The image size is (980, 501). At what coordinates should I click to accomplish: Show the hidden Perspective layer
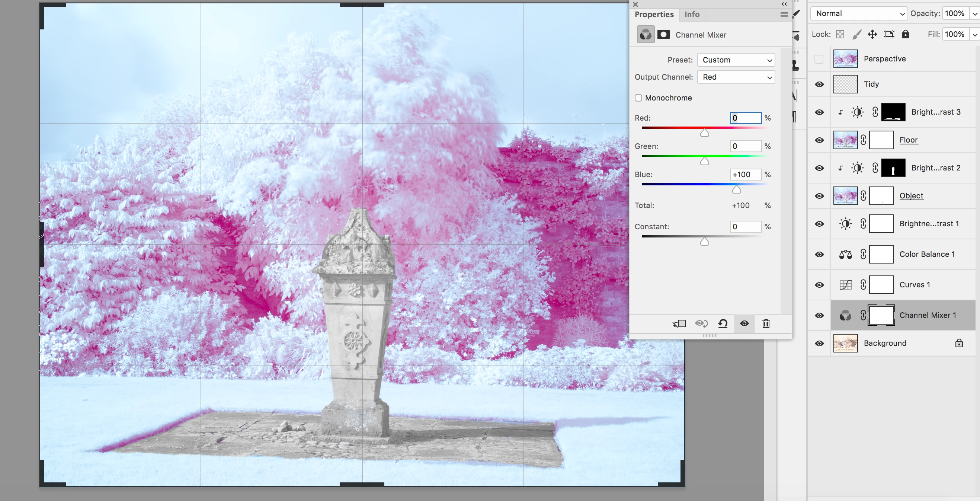819,59
